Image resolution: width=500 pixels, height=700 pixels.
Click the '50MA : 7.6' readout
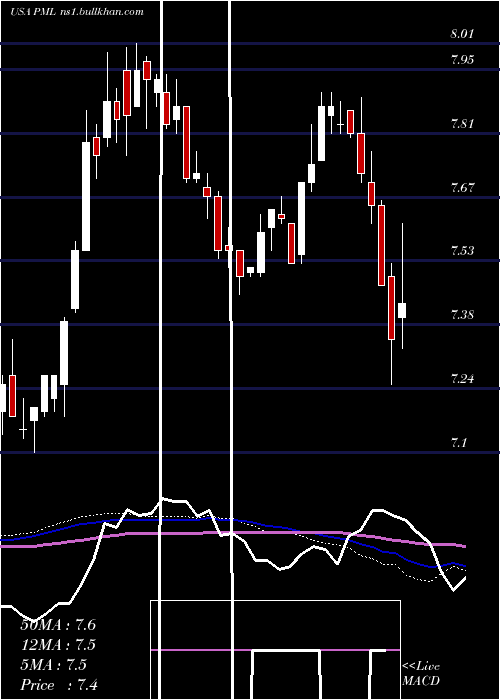58,625
